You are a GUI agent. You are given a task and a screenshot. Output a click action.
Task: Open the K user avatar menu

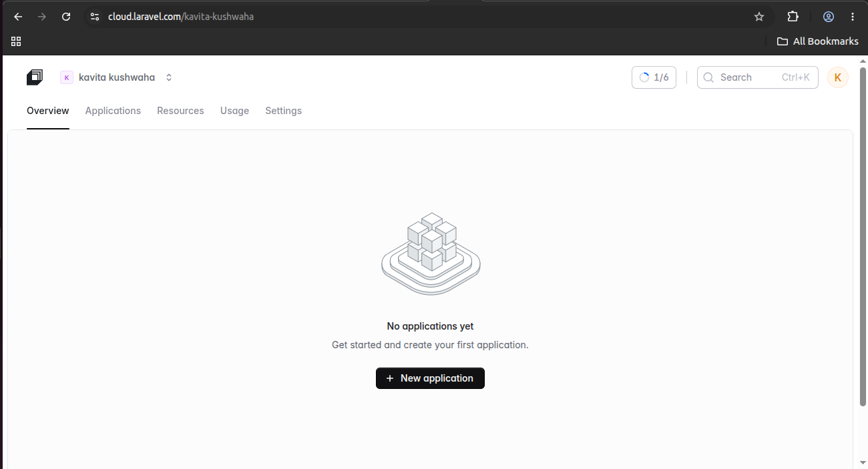(838, 77)
